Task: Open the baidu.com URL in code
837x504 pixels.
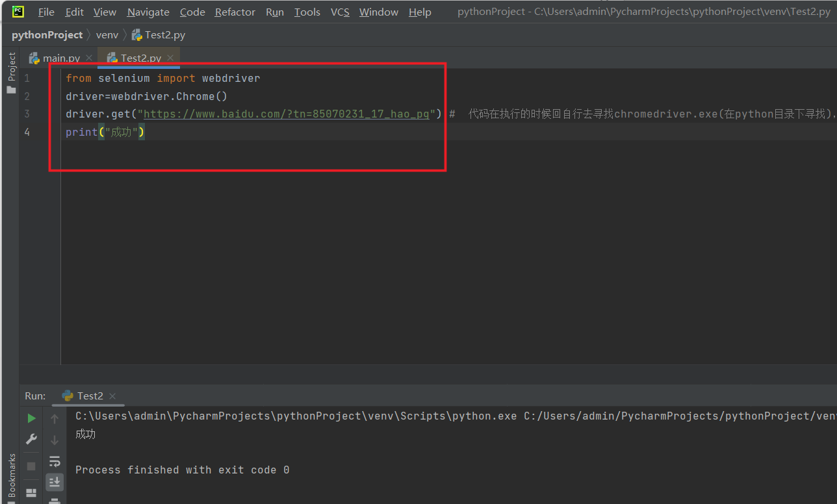Action: tap(287, 114)
